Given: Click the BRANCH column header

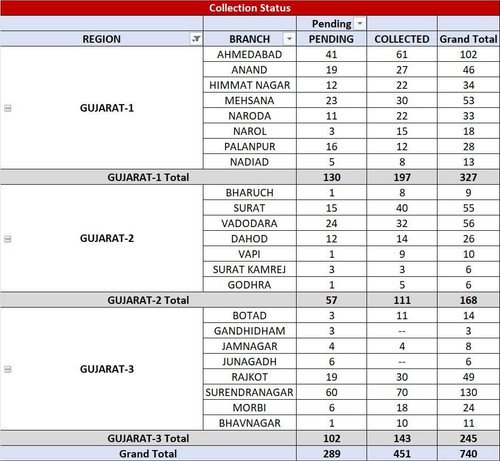Looking at the screenshot, I should (x=250, y=39).
